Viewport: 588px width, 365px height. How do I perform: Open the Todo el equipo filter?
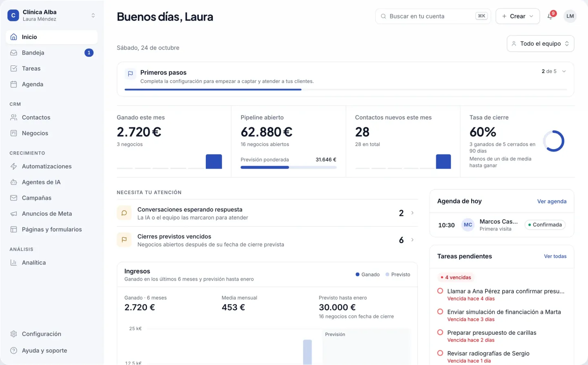tap(541, 44)
